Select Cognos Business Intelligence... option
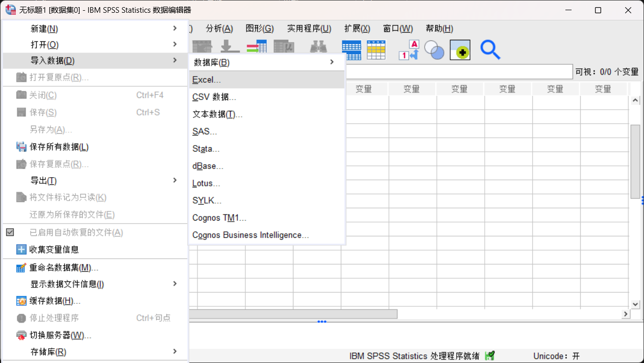644x363 pixels. [x=267, y=235]
